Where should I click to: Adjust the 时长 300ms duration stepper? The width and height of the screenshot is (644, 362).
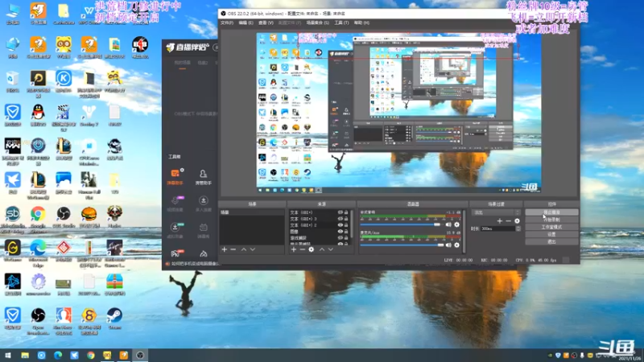tap(518, 228)
